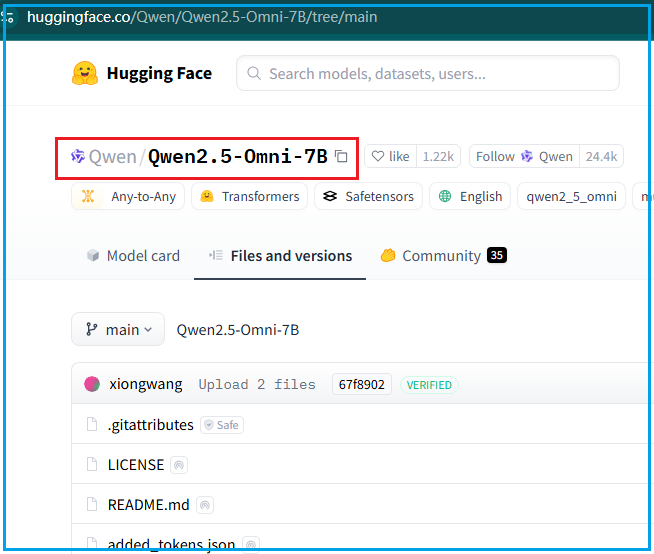
Task: Open the .gitattributes file
Action: pyautogui.click(x=151, y=425)
